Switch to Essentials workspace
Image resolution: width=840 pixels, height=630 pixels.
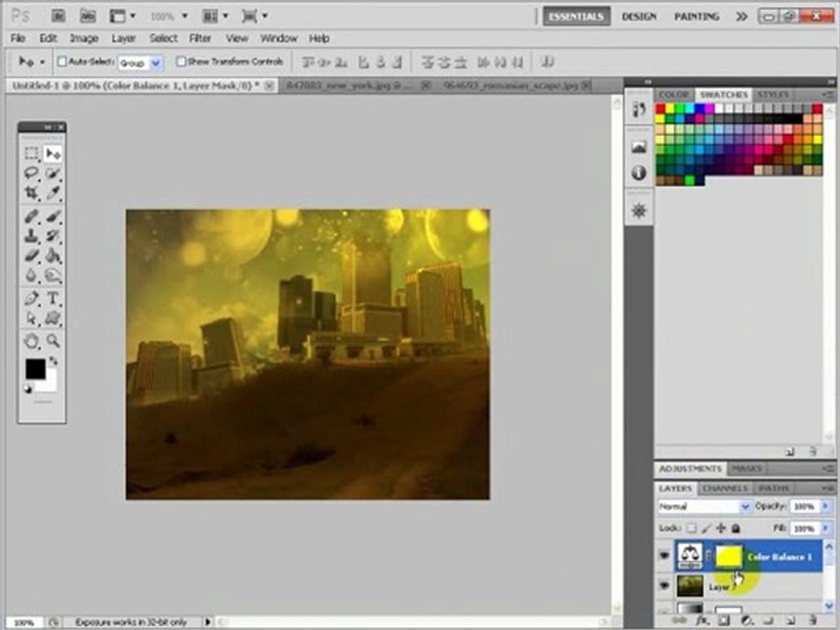577,17
